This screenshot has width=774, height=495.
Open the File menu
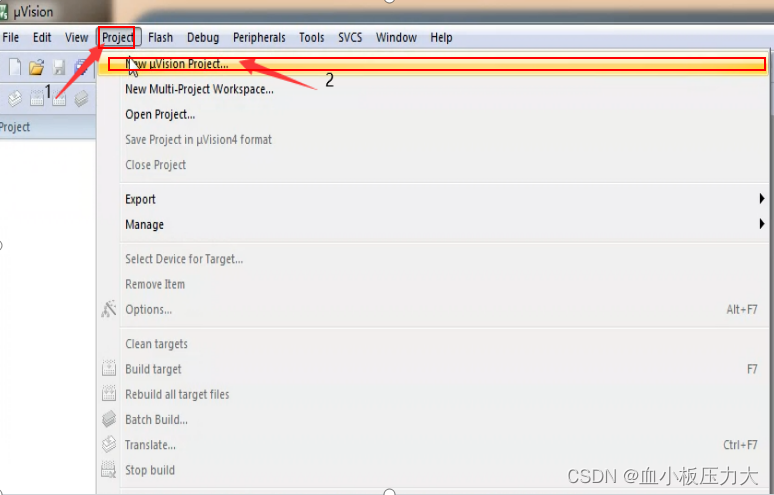[x=10, y=38]
